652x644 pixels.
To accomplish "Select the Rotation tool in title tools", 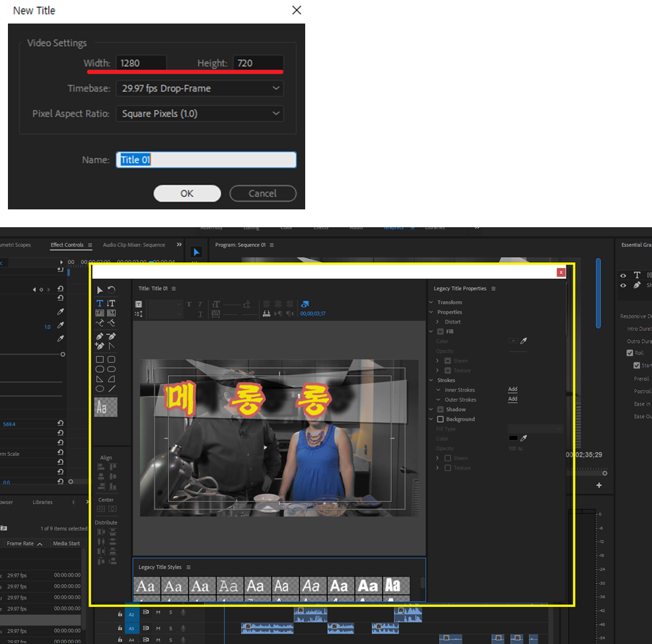I will pyautogui.click(x=112, y=290).
